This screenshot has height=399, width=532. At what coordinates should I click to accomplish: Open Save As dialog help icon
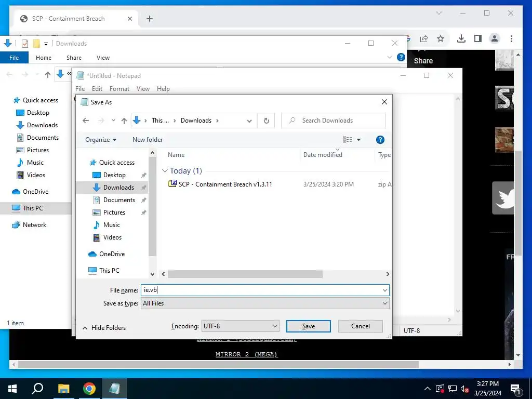click(x=380, y=140)
